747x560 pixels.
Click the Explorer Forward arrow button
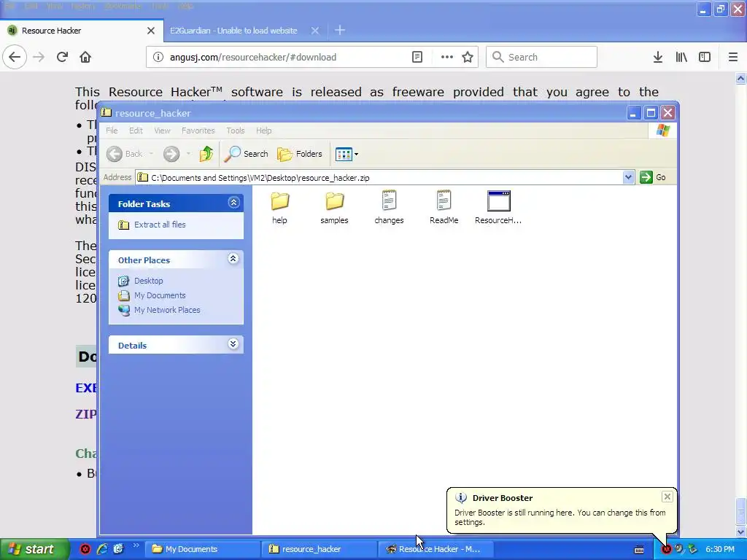pos(171,154)
